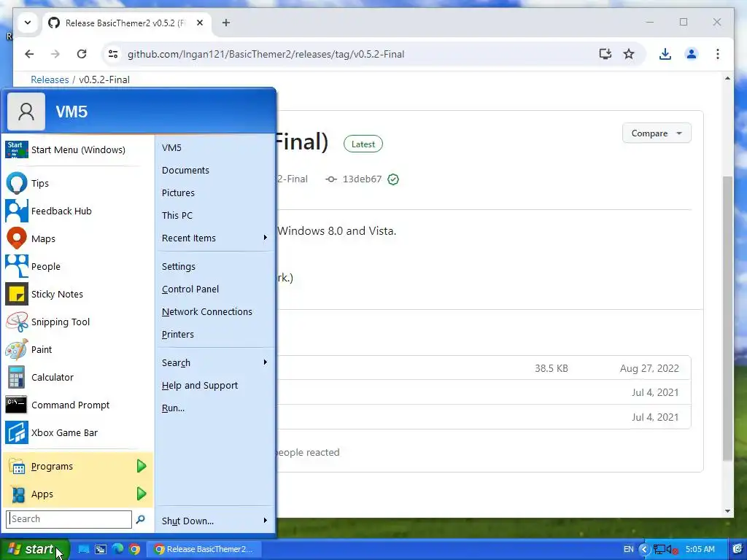
Task: Click install app icon in address bar
Action: (605, 54)
